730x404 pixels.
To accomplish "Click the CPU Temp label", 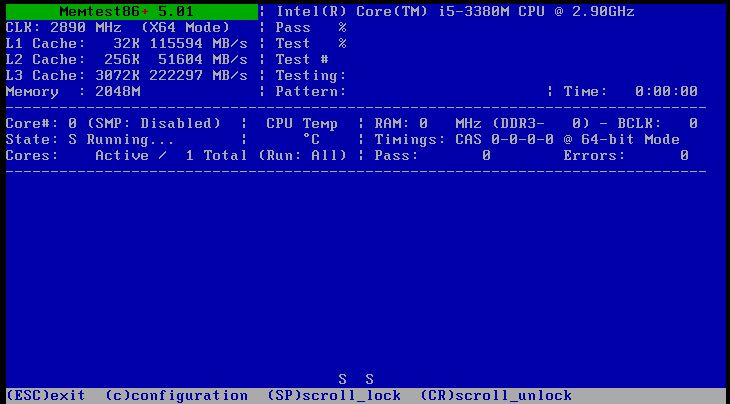I will [302, 124].
